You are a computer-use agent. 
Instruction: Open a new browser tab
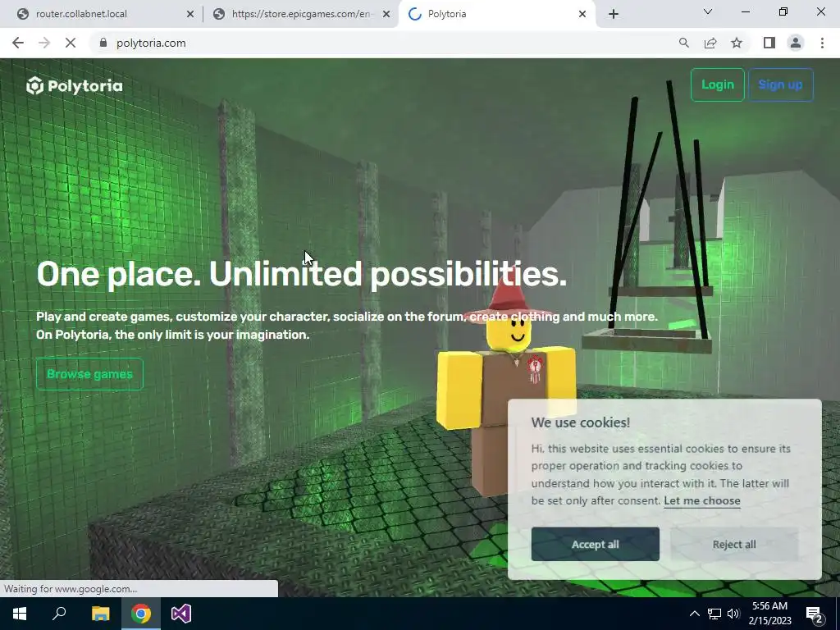tap(614, 14)
